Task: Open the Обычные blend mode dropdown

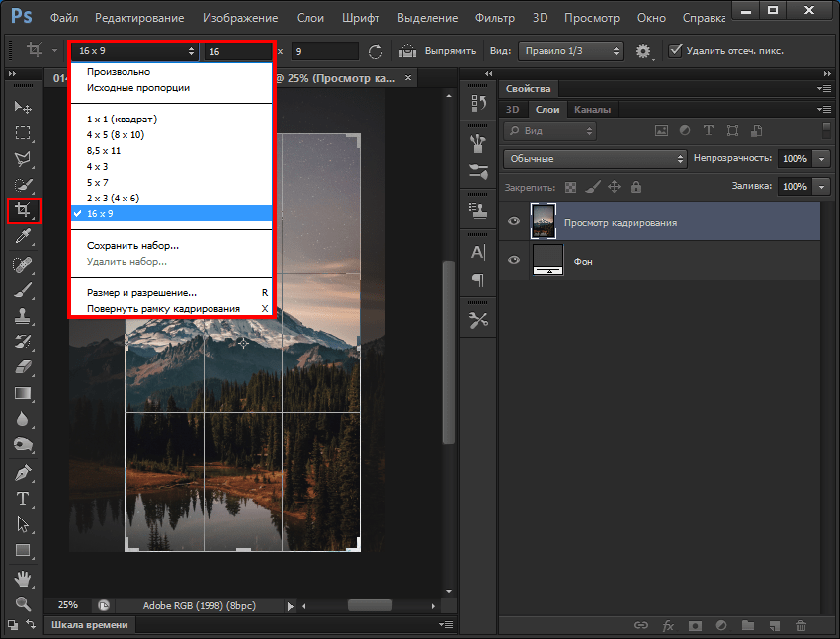Action: point(595,158)
